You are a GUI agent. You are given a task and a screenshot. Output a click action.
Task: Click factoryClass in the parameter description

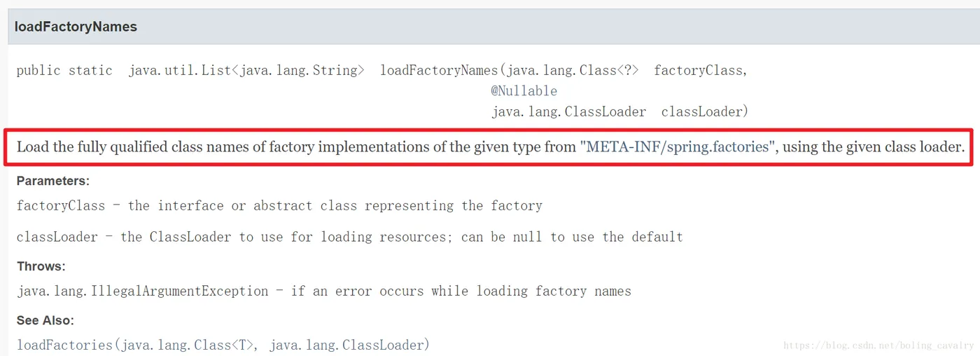click(x=61, y=206)
